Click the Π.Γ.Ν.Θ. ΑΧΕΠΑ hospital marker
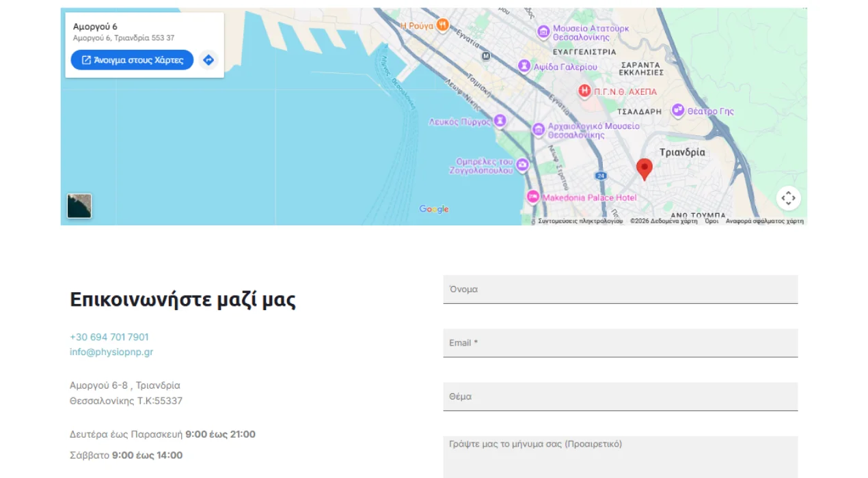This screenshot has height=478, width=868. [584, 91]
